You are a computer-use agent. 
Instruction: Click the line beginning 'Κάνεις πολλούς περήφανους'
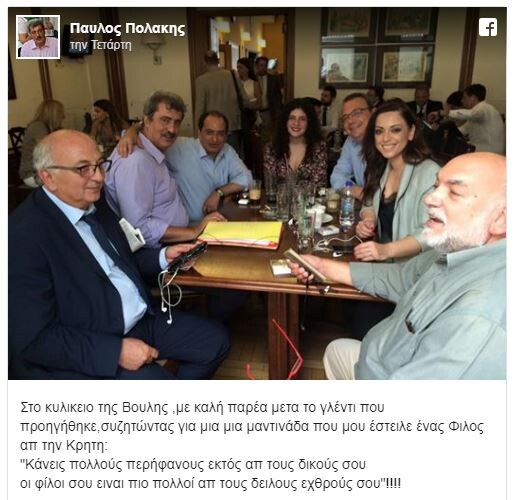pos(193,464)
